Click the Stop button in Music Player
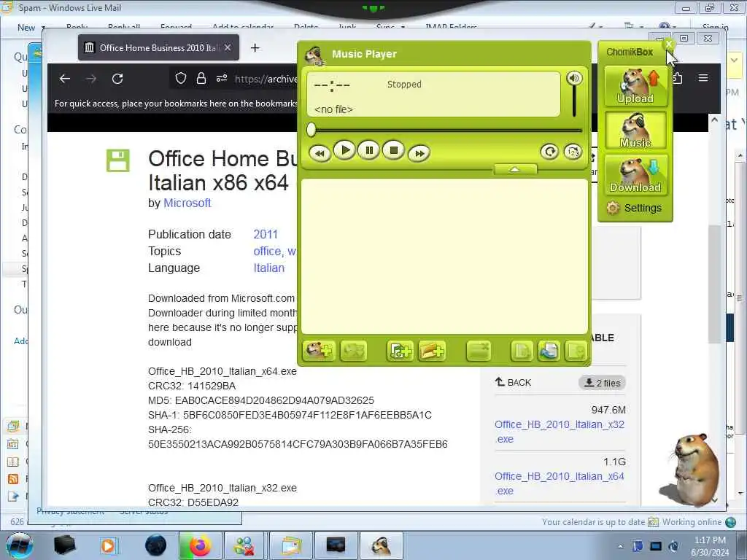Viewport: 747px width, 560px height. (x=393, y=150)
